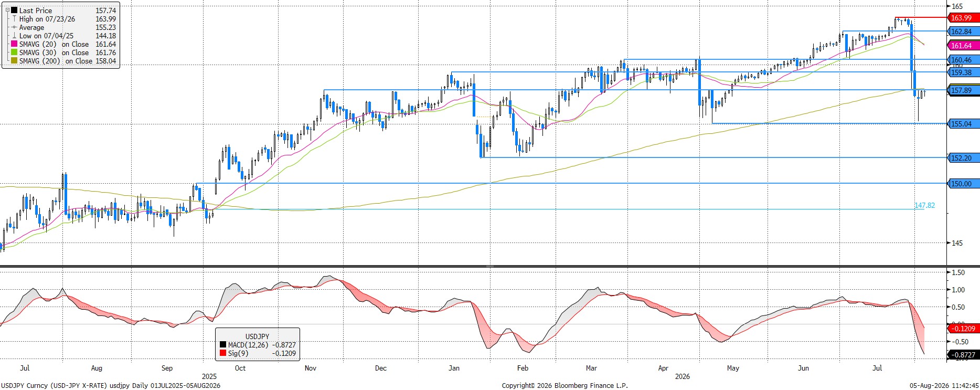Click the Nov label on the time axis
The height and width of the screenshot is (390, 980).
click(x=311, y=368)
